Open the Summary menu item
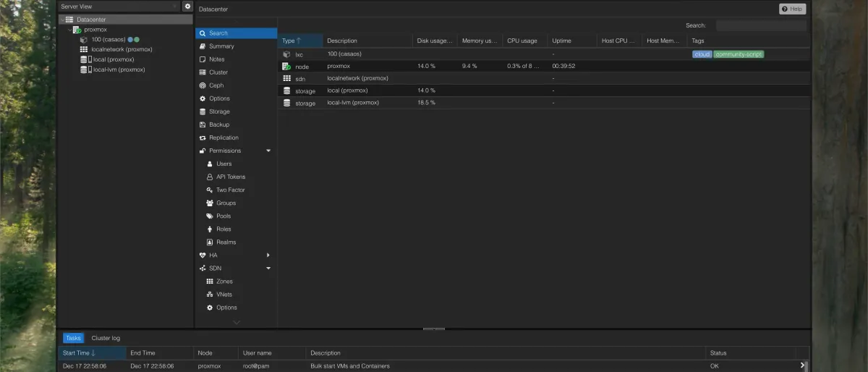 236,46
